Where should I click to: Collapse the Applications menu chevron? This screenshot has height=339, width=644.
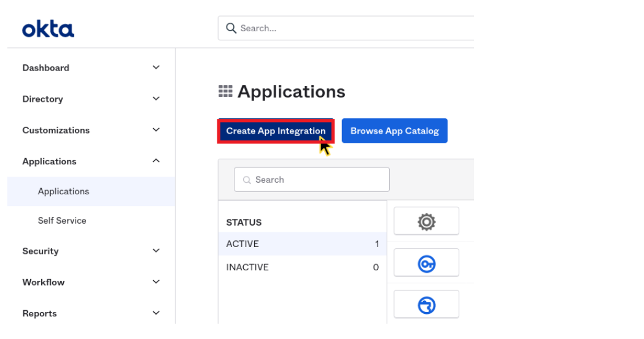[156, 161]
